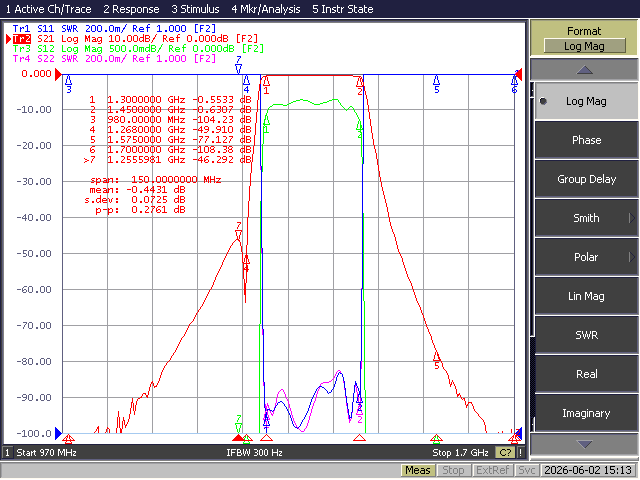Image resolution: width=640 pixels, height=480 pixels.
Task: Select the Group Delay format button
Action: pos(586,179)
